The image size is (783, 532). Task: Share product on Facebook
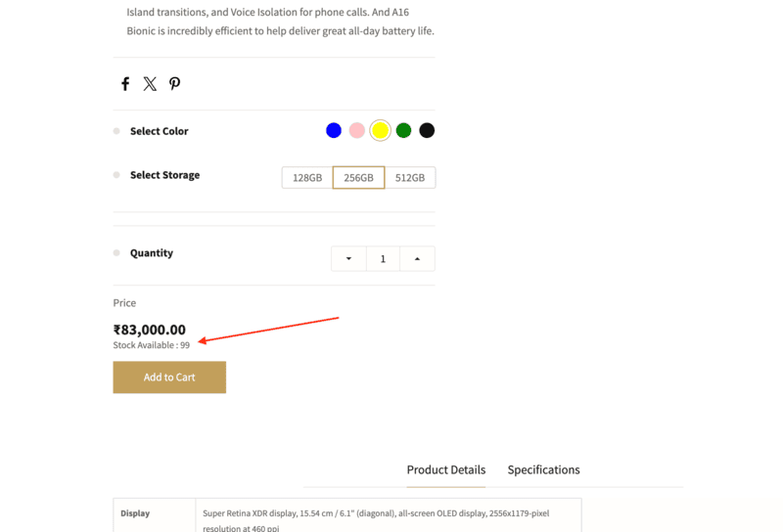(125, 84)
